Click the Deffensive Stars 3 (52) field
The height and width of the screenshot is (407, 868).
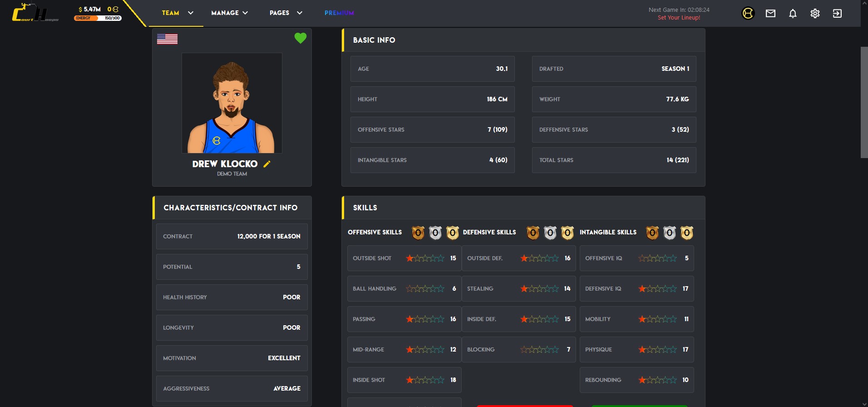(x=614, y=129)
